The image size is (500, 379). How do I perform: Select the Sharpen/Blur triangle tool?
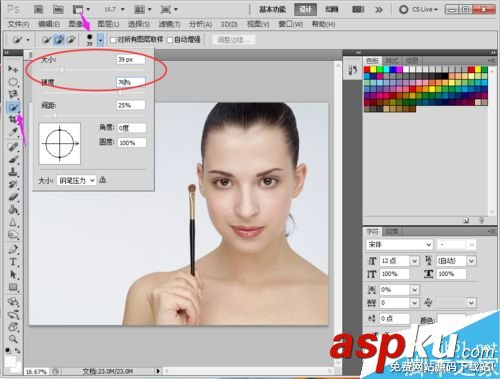tap(13, 222)
